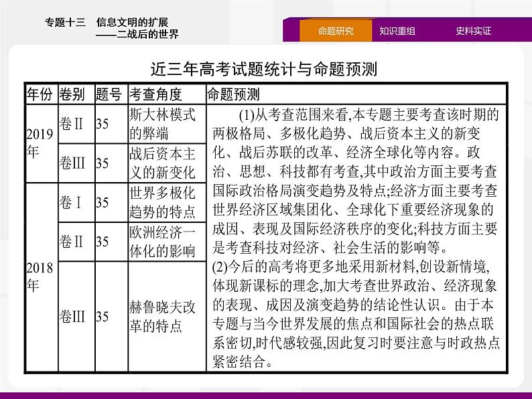Click the title 近三年高考试题统计与命题预测

pos(264,69)
